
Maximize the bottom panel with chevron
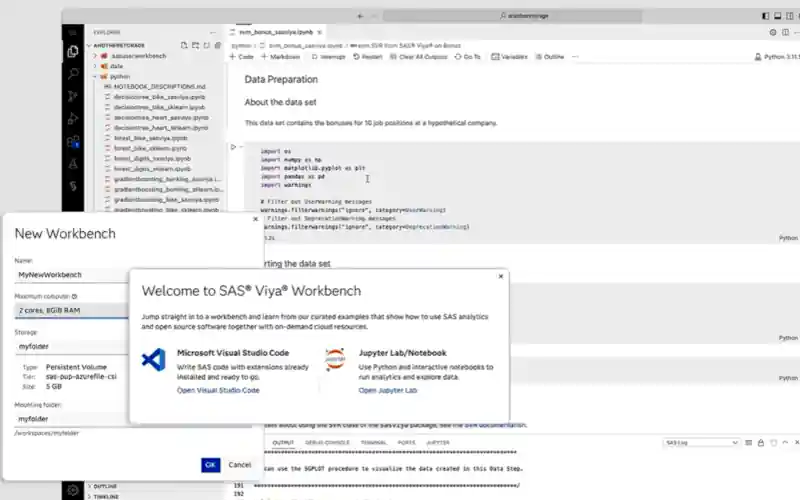(x=785, y=443)
